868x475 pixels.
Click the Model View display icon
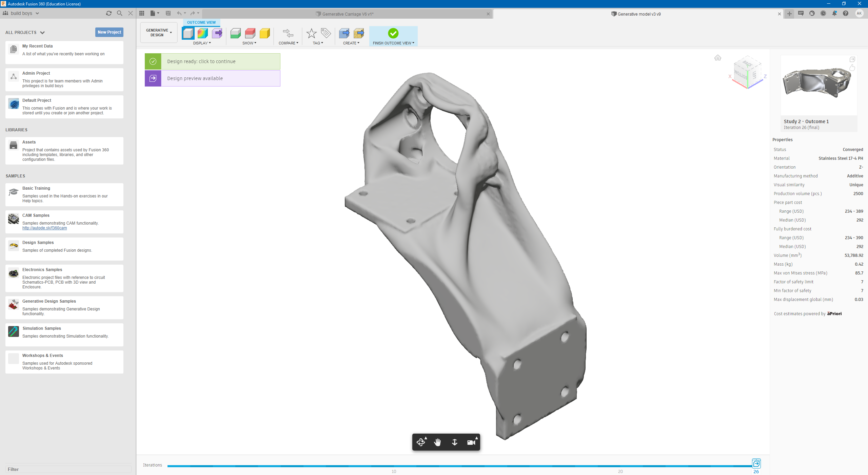[x=188, y=33]
